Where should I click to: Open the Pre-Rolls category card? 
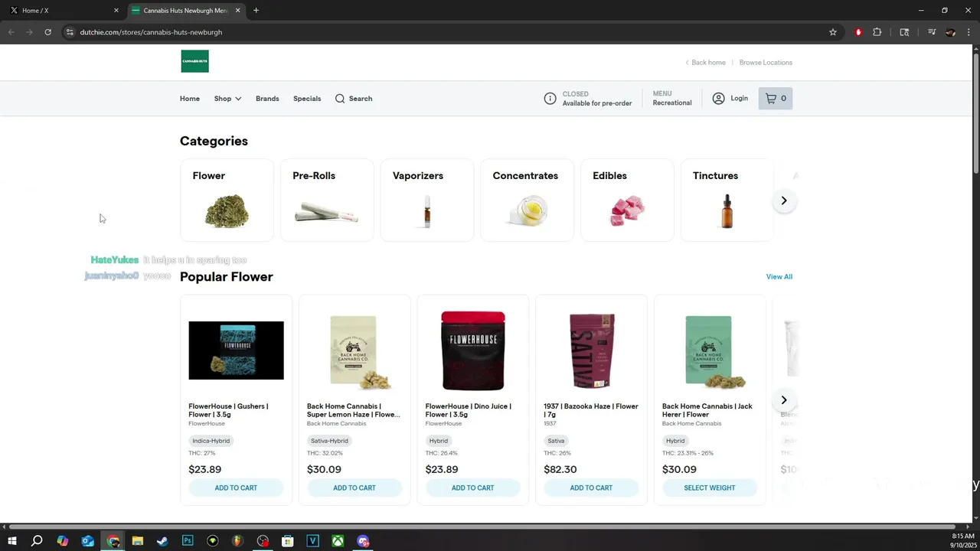coord(327,200)
